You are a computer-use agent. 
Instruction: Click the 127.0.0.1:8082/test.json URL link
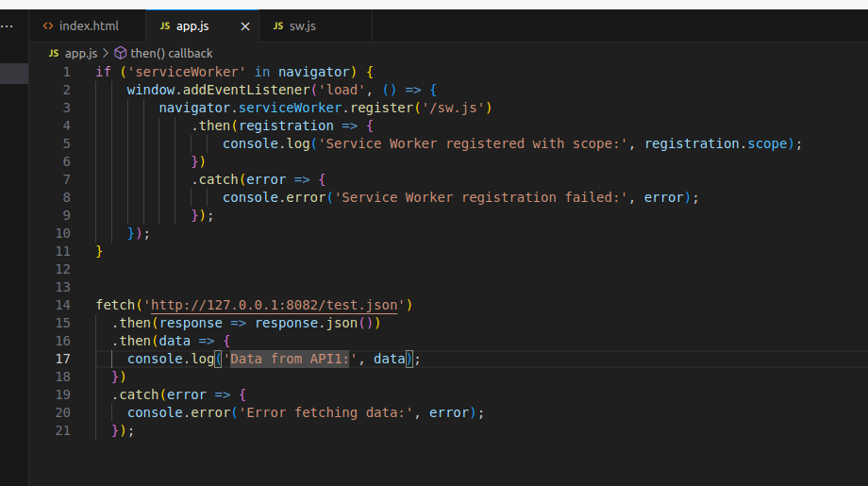277,305
